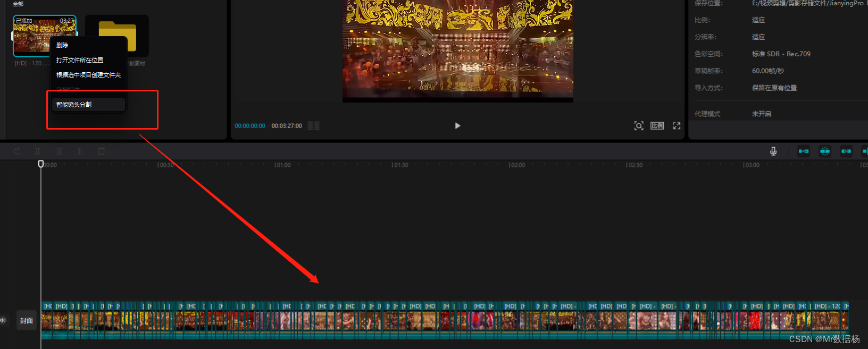This screenshot has height=349, width=868.
Task: Click the 适应 value beside 比例
Action: (x=758, y=20)
